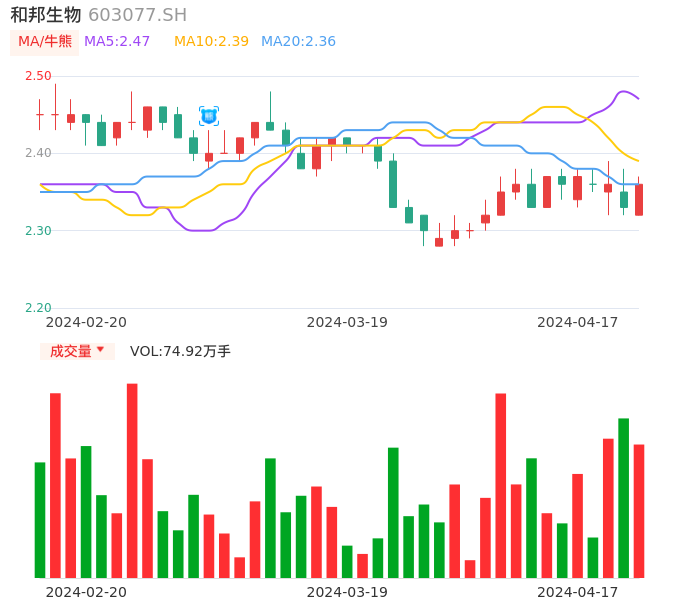686x606 pixels.
Task: Click the 2.20 price axis label
Action: point(38,308)
